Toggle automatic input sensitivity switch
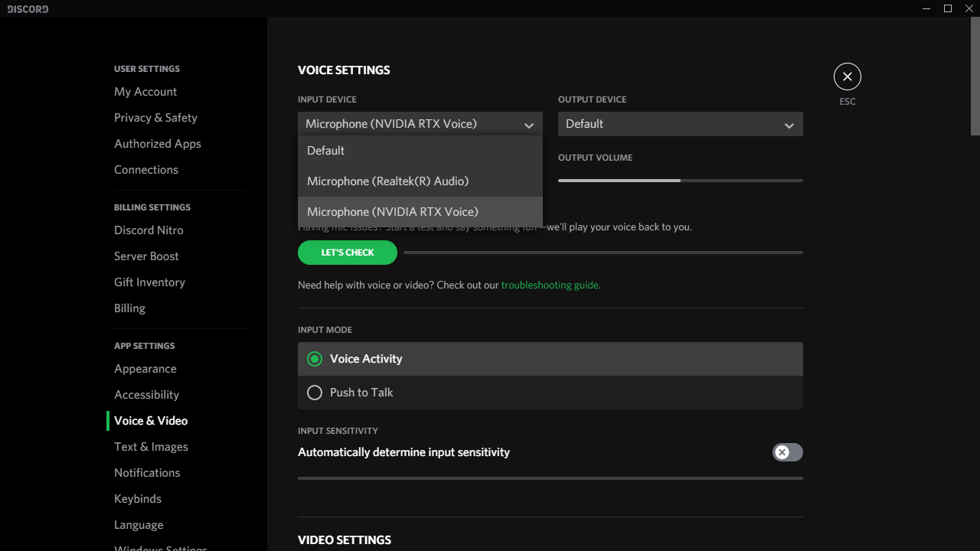The image size is (980, 551). pyautogui.click(x=788, y=452)
